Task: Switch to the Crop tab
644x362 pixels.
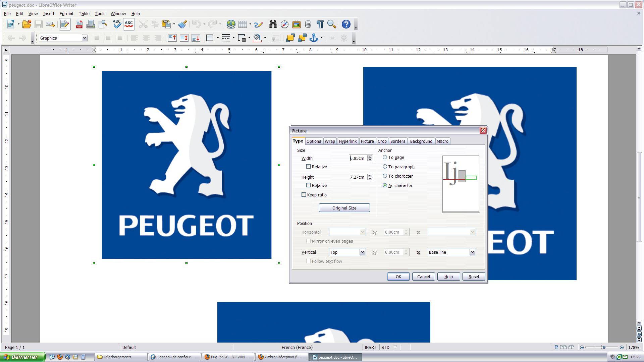Action: point(382,141)
